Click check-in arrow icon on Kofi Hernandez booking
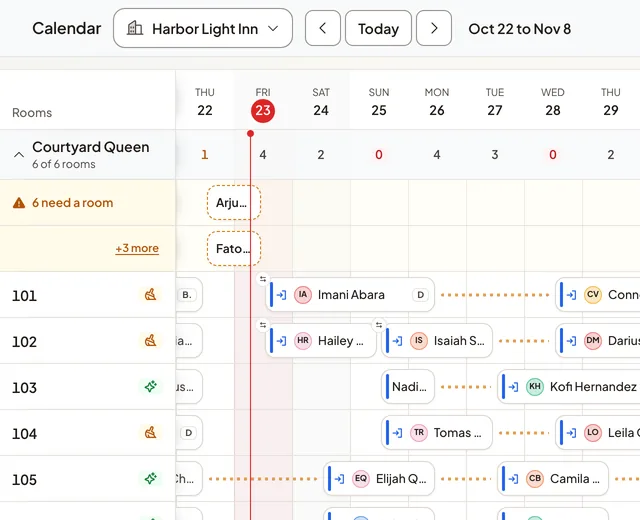Viewport: 640px width, 520px height. [513, 387]
